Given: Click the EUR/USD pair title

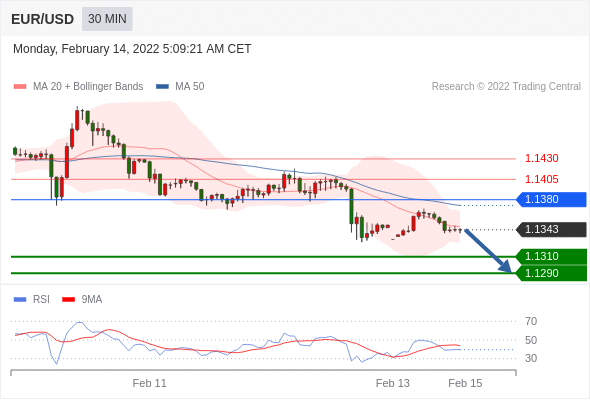Looking at the screenshot, I should [43, 19].
